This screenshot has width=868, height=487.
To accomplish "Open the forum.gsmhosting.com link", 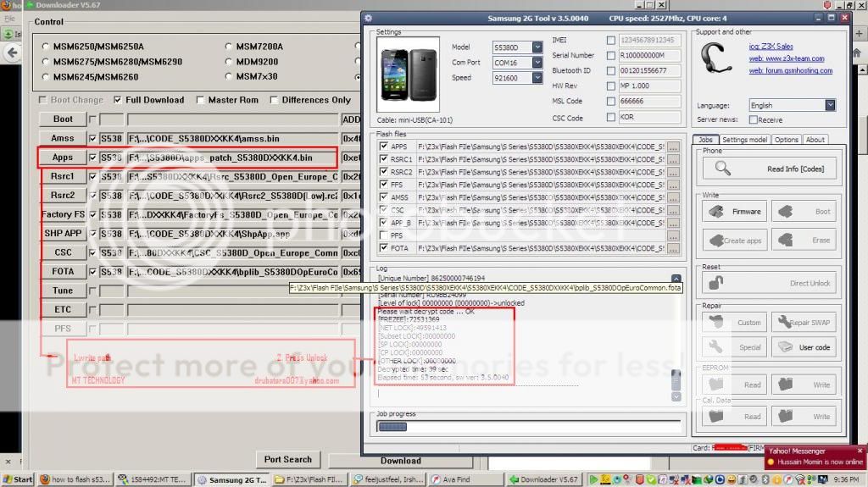I will (790, 71).
